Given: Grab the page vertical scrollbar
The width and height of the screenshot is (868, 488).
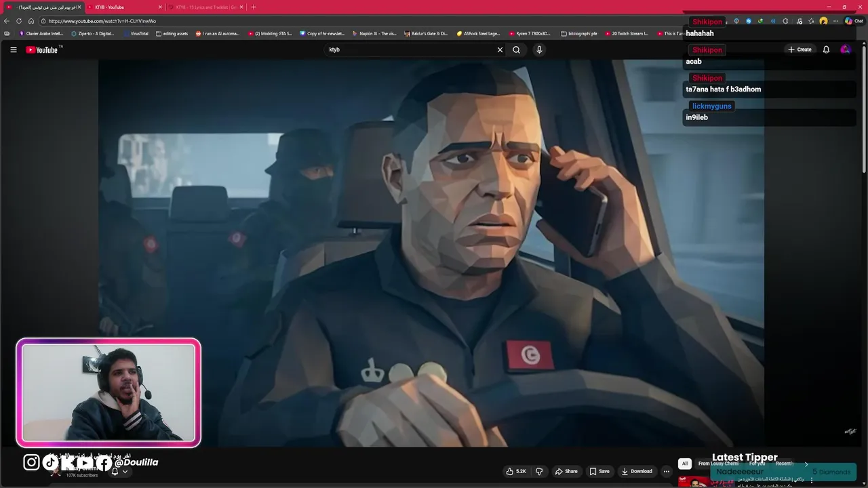Looking at the screenshot, I should pyautogui.click(x=864, y=108).
